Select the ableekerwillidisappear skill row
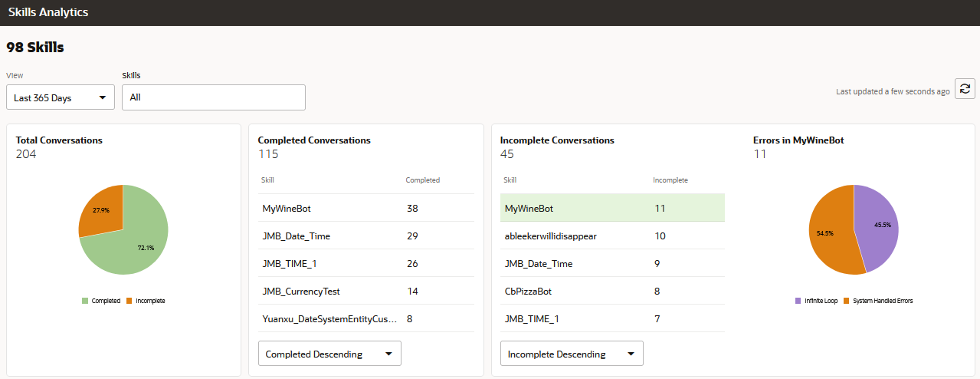Image resolution: width=980 pixels, height=379 pixels. (x=611, y=236)
